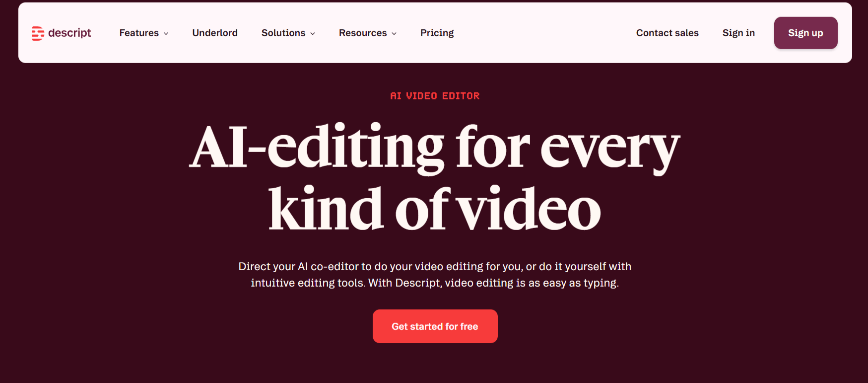Open the Pricing page
The width and height of the screenshot is (868, 383).
(437, 33)
